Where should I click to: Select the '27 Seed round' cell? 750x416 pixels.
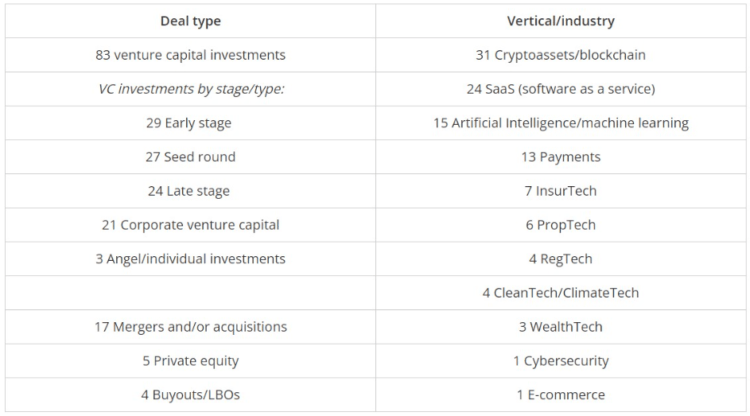190,157
